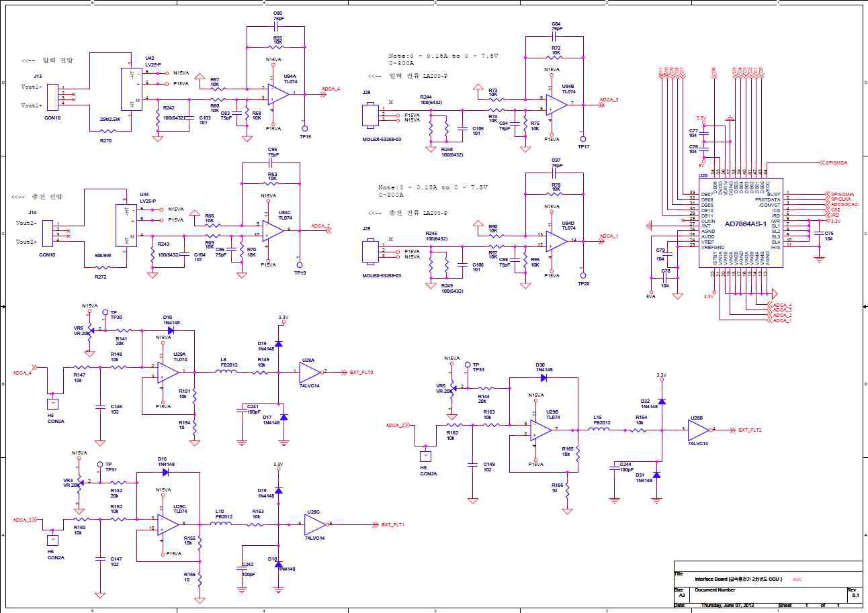The image size is (868, 613).
Task: Click the SPISOMIA net label
Action: pyautogui.click(x=842, y=194)
